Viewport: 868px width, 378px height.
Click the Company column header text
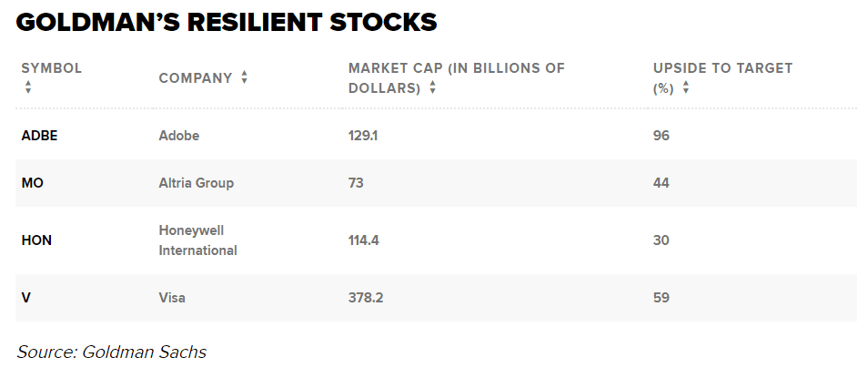[195, 78]
